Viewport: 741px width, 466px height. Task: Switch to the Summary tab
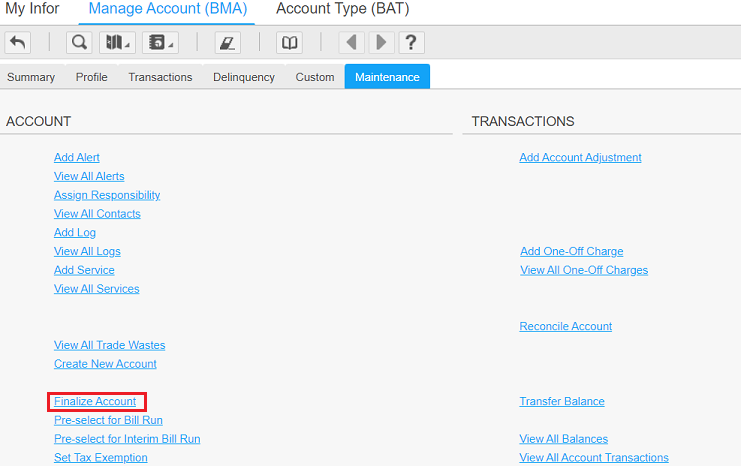pyautogui.click(x=31, y=77)
